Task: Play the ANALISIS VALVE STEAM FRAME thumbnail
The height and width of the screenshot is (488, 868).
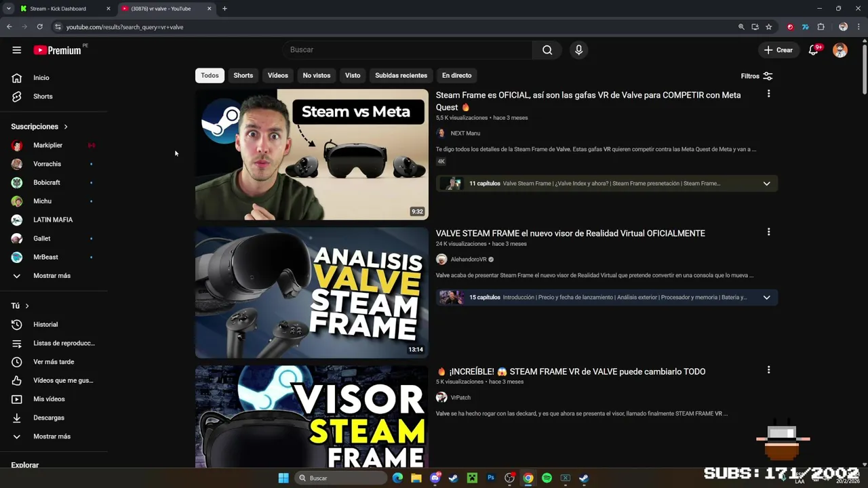Action: tap(312, 293)
